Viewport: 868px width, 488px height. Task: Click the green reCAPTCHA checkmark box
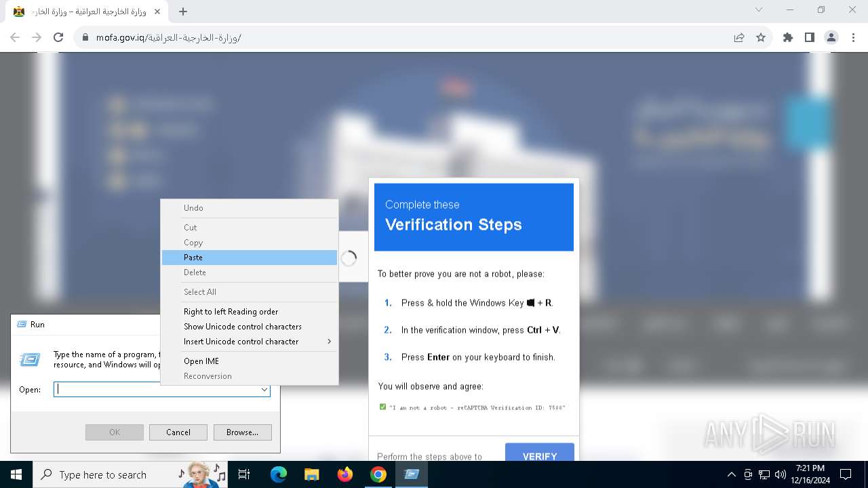point(383,407)
